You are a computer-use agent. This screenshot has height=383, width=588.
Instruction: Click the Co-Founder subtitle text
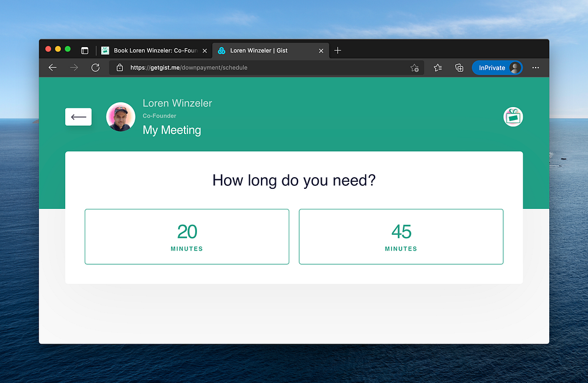click(x=159, y=116)
